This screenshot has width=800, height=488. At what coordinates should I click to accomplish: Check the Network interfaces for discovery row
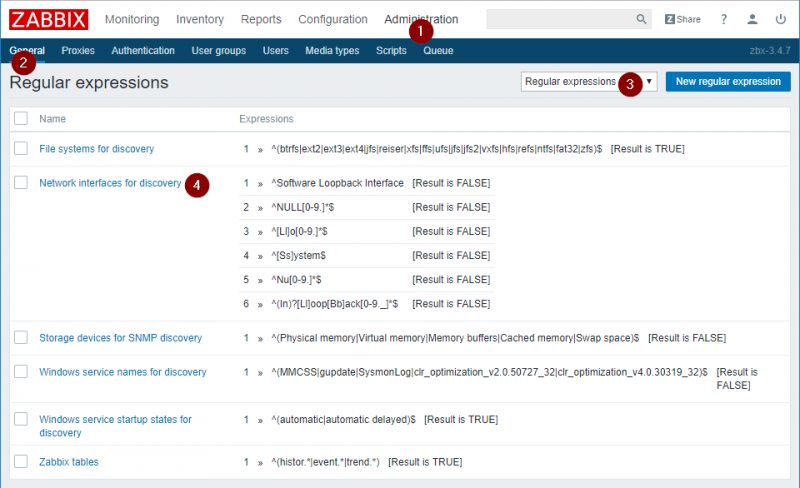[x=21, y=183]
